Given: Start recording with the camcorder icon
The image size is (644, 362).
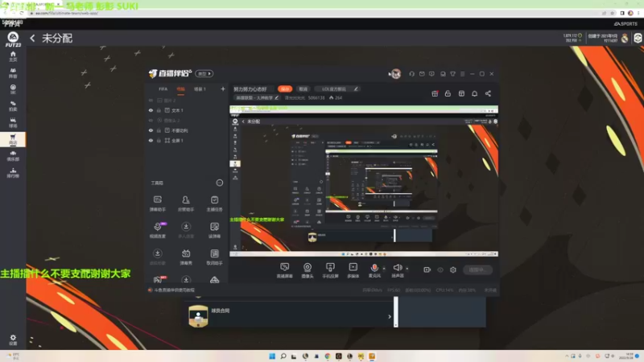Looking at the screenshot, I should (427, 269).
